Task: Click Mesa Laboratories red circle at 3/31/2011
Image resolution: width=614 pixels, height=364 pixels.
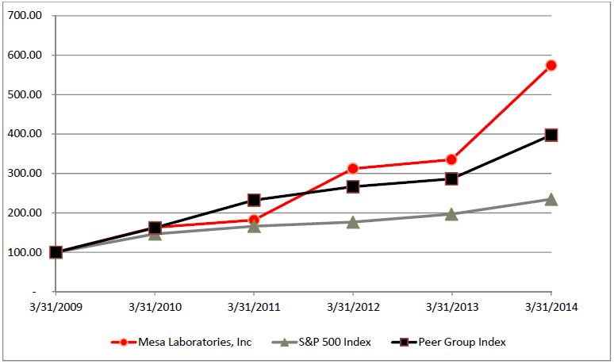Action: [x=254, y=220]
